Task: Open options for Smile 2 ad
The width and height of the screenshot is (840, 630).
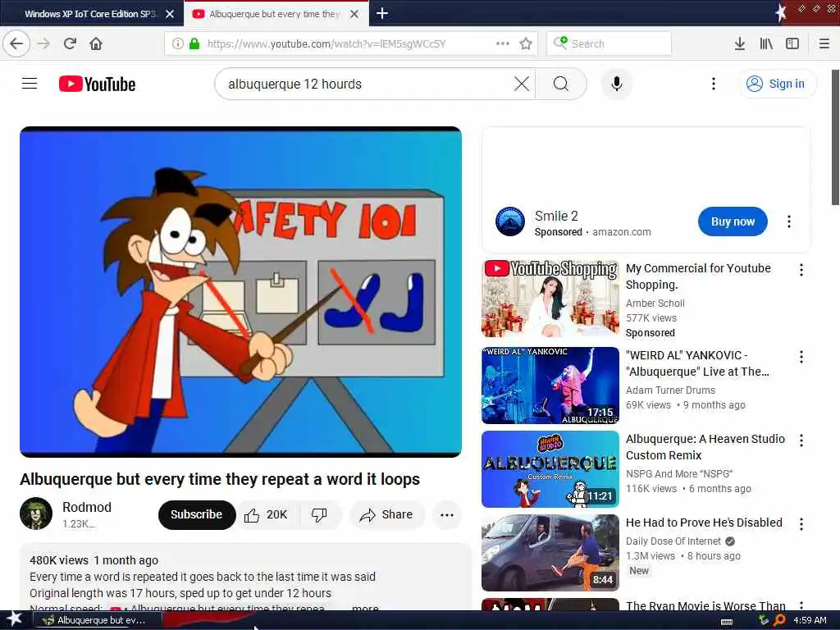Action: (x=788, y=221)
